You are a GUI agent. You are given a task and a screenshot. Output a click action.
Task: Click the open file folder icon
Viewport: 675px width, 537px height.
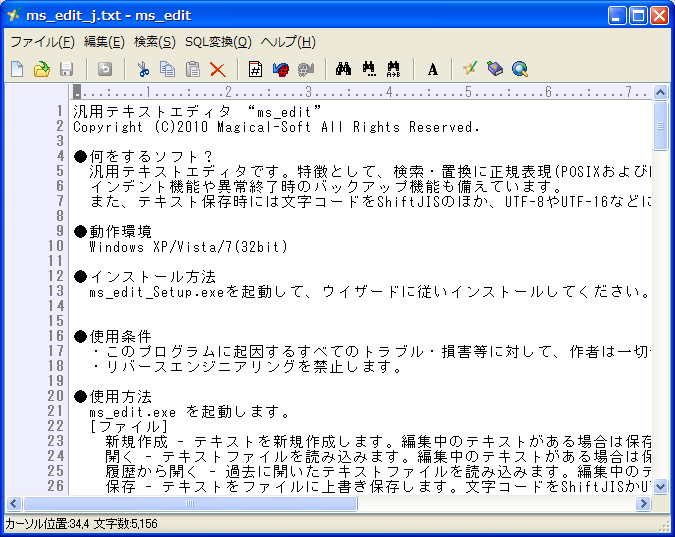tap(42, 69)
